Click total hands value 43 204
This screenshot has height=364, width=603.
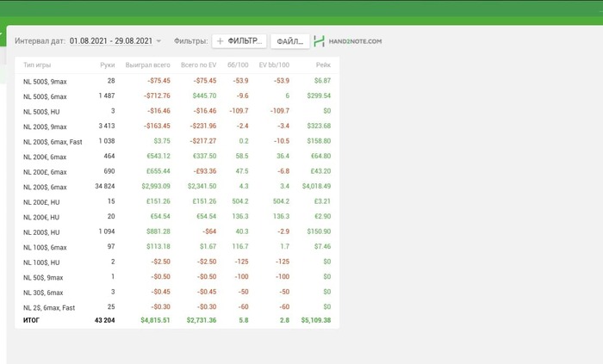click(104, 320)
